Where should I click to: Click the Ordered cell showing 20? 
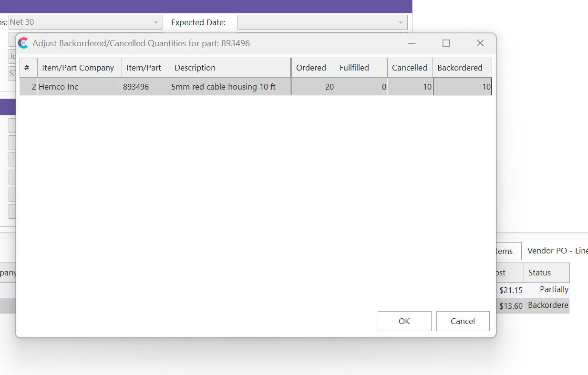[x=313, y=87]
